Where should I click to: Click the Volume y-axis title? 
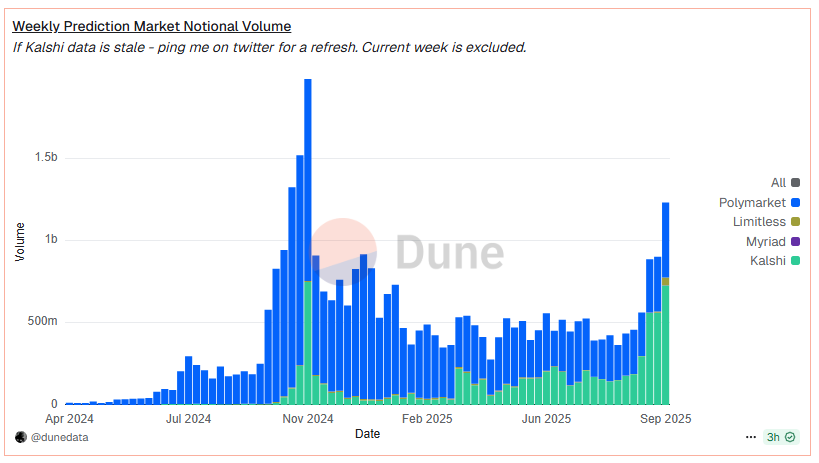(x=20, y=241)
